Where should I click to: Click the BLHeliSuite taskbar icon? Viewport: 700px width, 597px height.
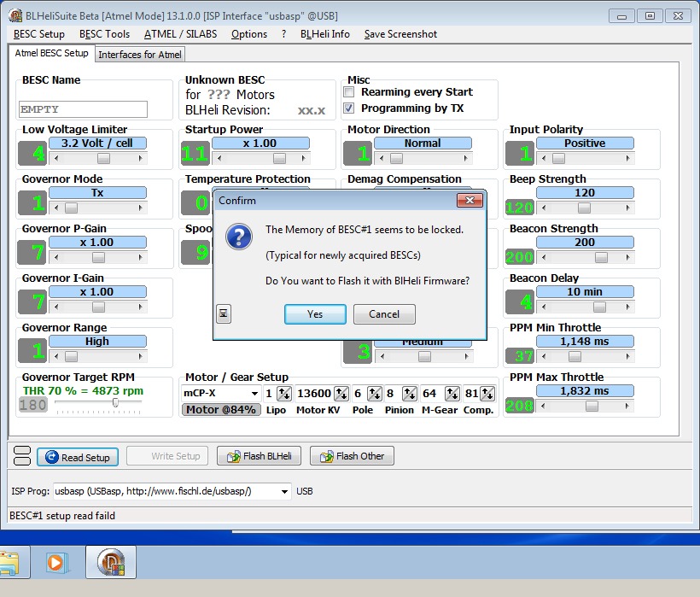(x=111, y=563)
